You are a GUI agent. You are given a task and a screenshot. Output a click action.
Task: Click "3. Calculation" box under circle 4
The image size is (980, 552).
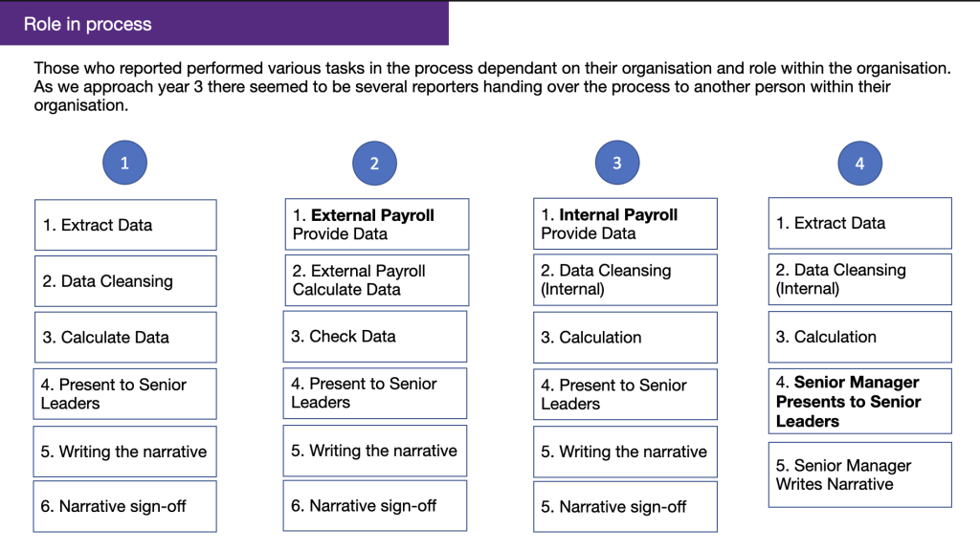coord(859,337)
